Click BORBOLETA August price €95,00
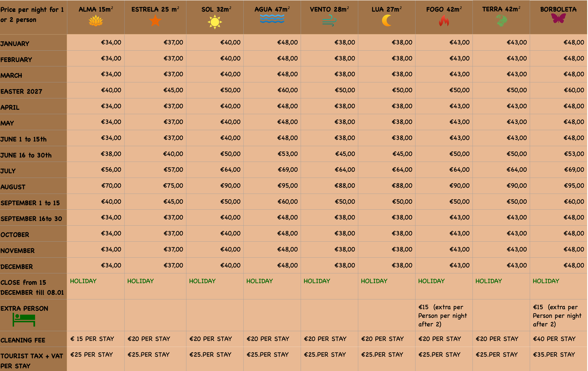588x371 pixels. (574, 186)
